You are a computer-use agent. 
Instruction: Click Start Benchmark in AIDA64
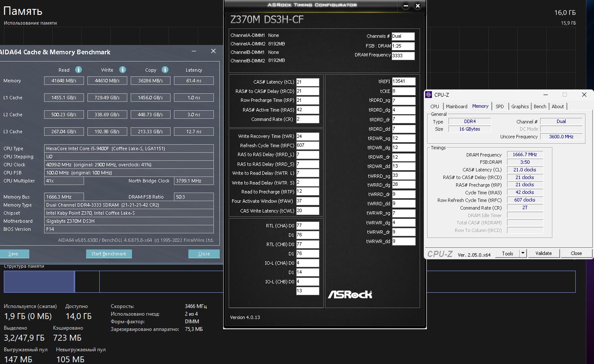(109, 254)
